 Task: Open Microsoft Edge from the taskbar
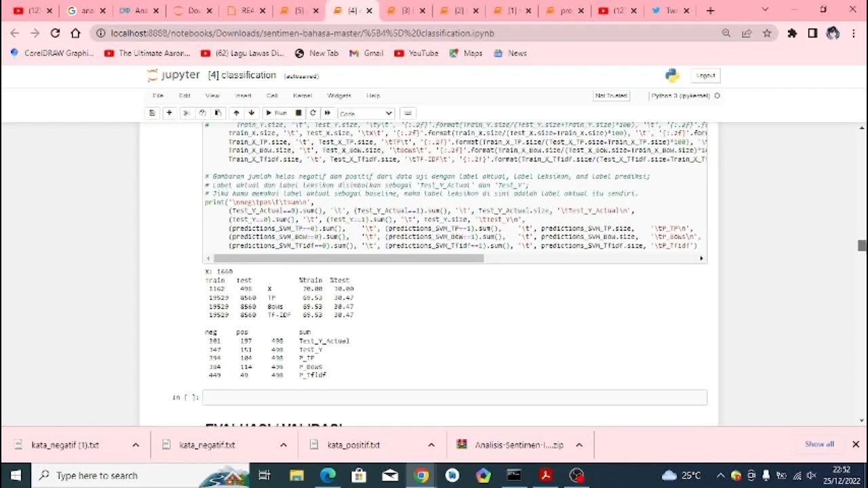pos(328,475)
